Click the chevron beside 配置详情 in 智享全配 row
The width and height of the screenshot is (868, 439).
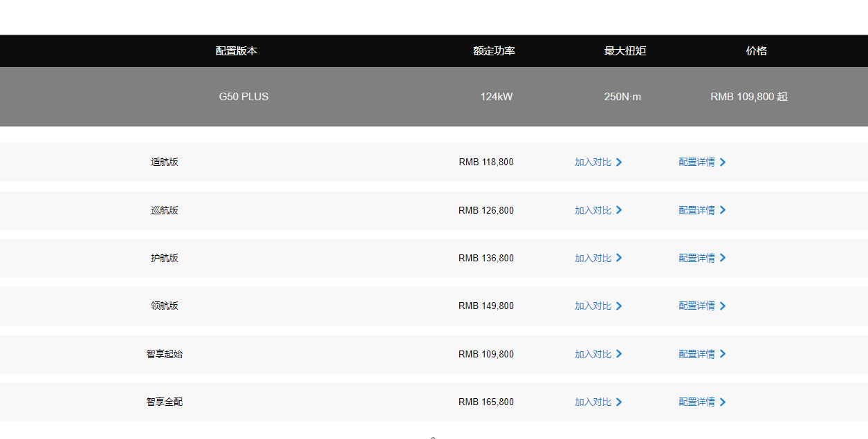click(723, 402)
